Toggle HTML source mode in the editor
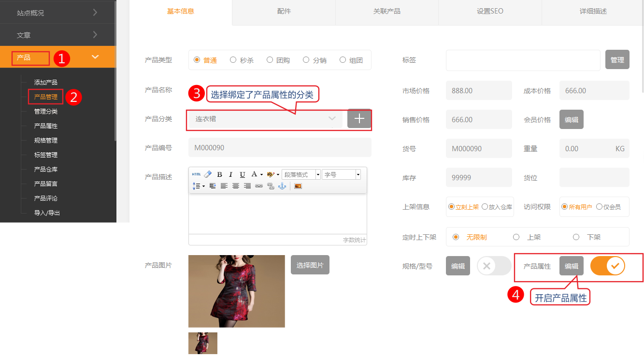The width and height of the screenshot is (644, 358). pyautogui.click(x=196, y=174)
